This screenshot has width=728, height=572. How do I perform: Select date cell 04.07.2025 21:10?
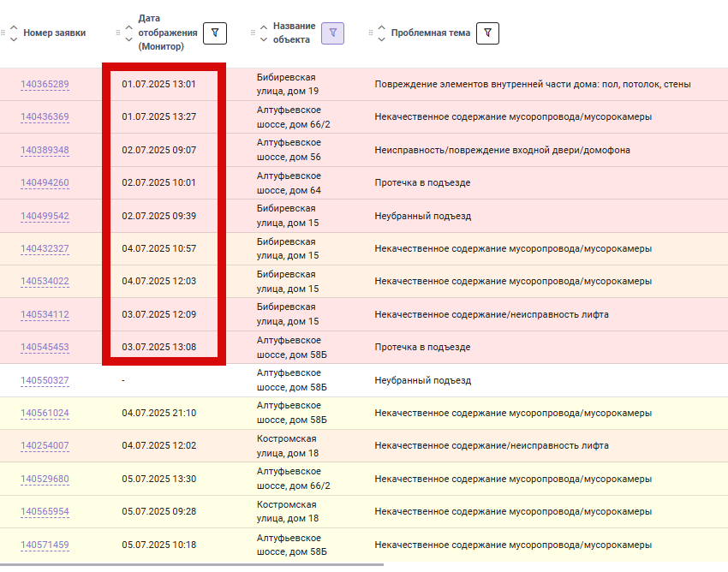[158, 413]
